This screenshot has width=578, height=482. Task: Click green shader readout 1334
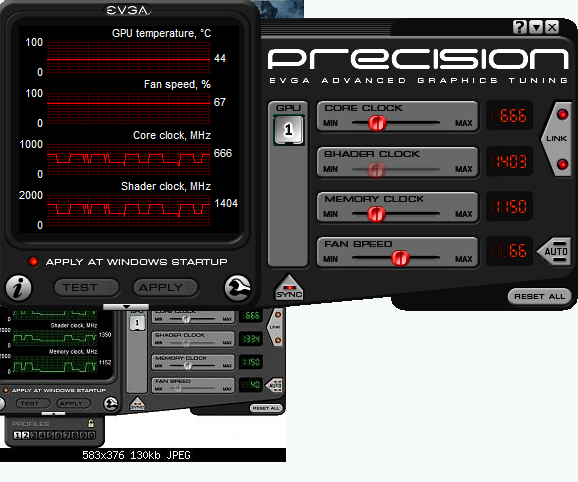coord(251,339)
